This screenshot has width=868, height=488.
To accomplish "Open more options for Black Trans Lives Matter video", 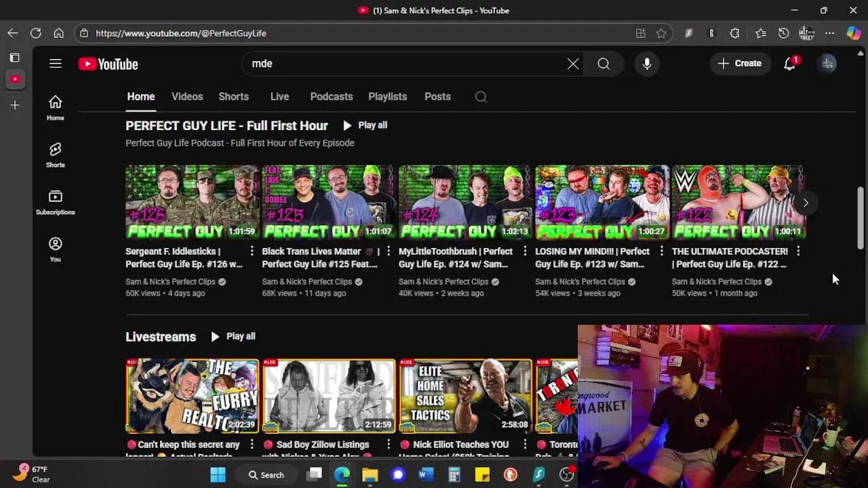I will pos(388,251).
